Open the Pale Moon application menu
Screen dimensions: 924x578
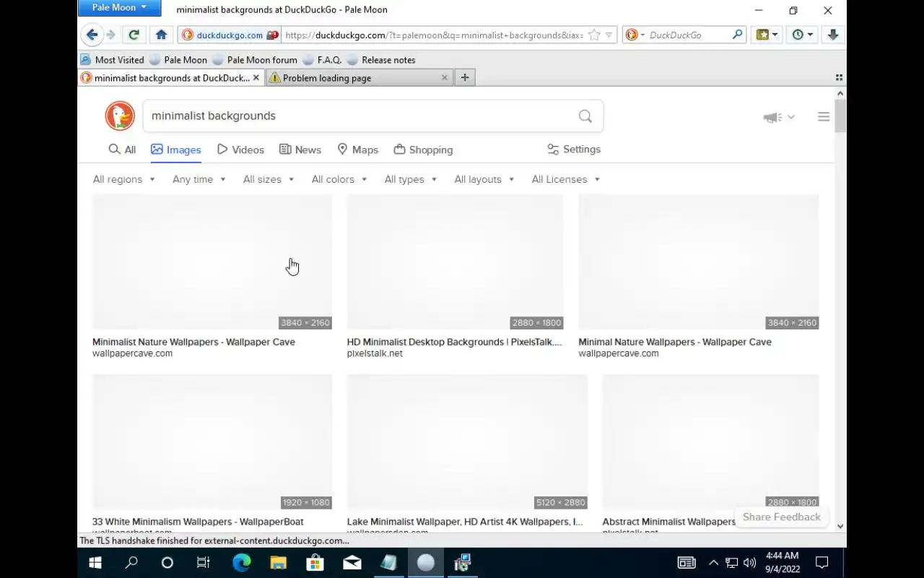tap(119, 7)
